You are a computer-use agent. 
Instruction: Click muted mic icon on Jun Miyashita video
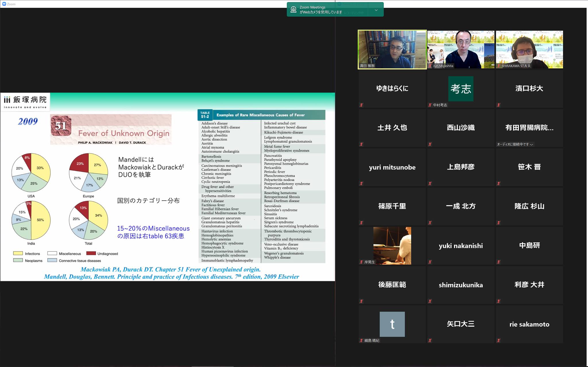point(430,66)
